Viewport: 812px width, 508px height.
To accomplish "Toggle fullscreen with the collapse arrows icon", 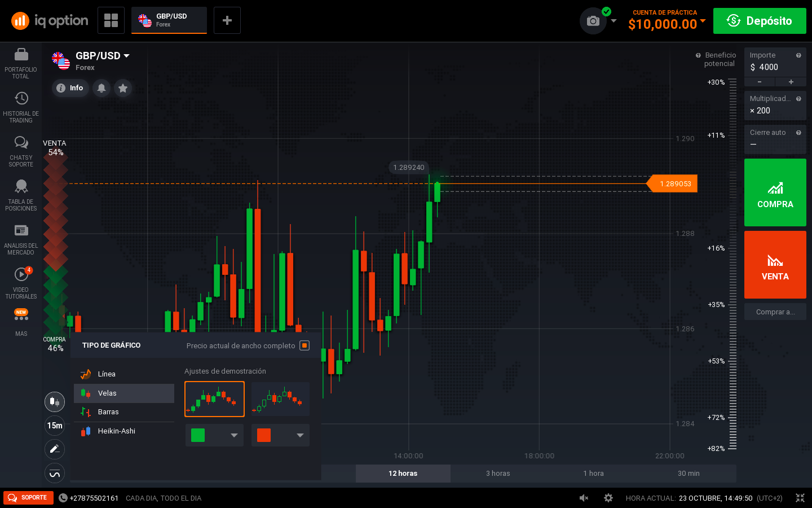I will coord(800,498).
